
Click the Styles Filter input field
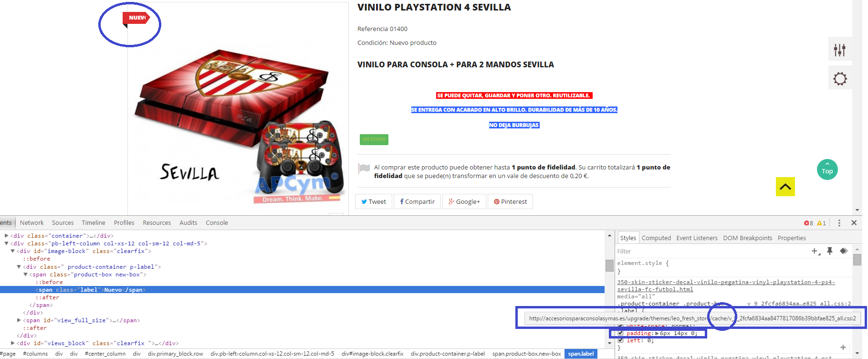(x=711, y=252)
